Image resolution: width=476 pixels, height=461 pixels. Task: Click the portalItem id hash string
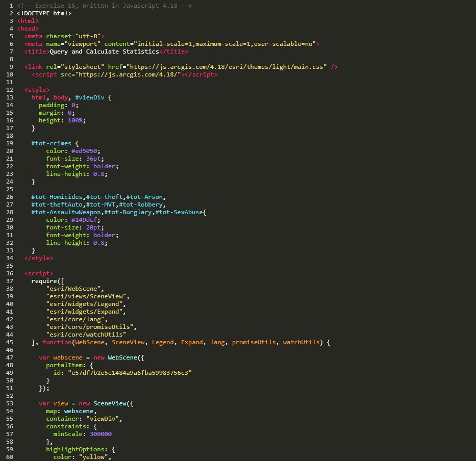coord(130,373)
